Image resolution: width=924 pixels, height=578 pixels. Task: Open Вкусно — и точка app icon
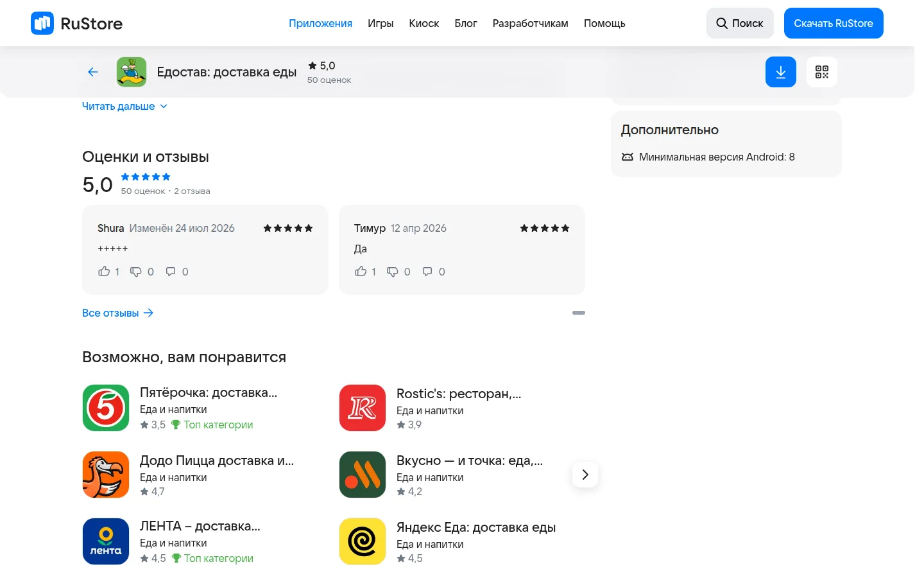[363, 475]
